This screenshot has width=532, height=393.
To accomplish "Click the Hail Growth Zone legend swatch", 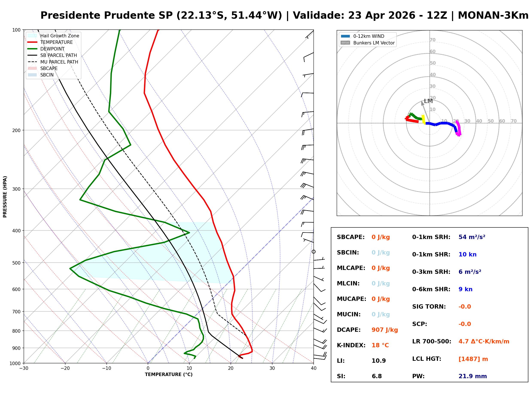I will [x=32, y=36].
